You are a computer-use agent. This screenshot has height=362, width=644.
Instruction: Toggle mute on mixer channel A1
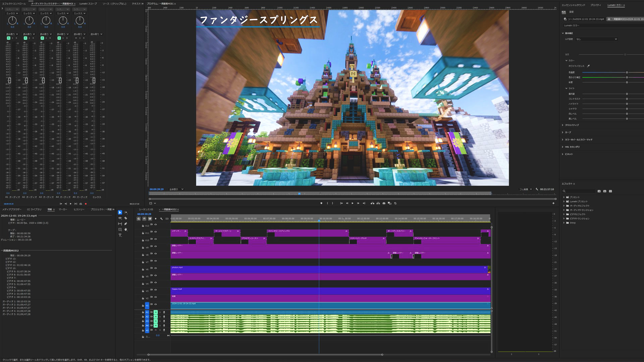click(x=8, y=38)
